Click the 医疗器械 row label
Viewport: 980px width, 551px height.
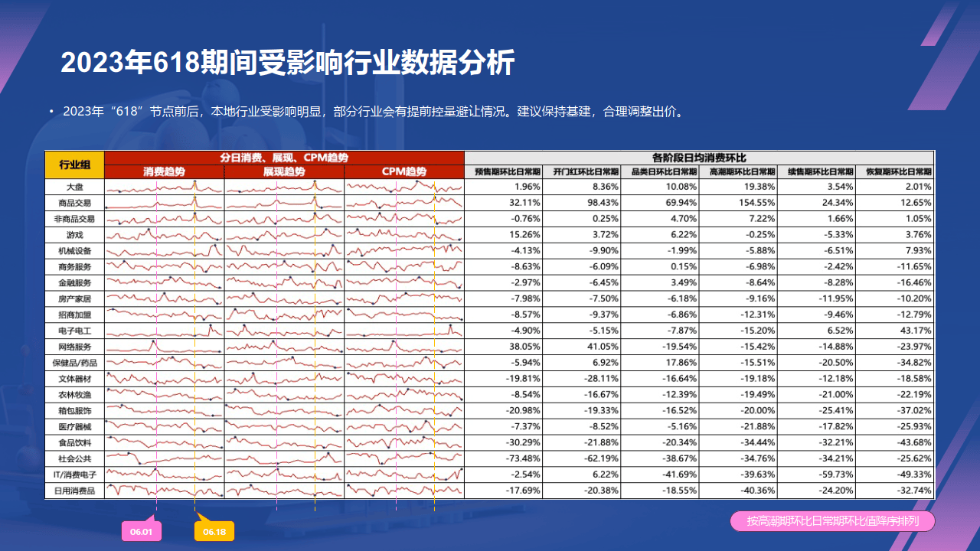pyautogui.click(x=75, y=427)
